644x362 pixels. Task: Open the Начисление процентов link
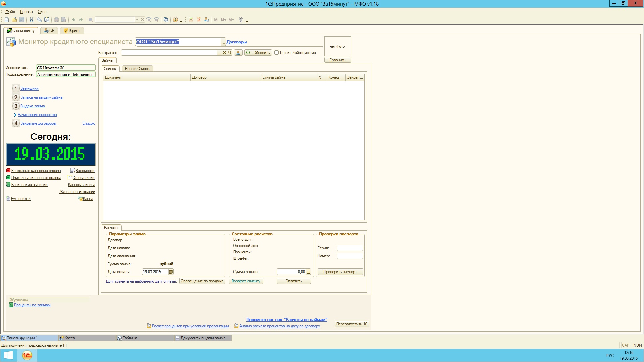pos(37,115)
